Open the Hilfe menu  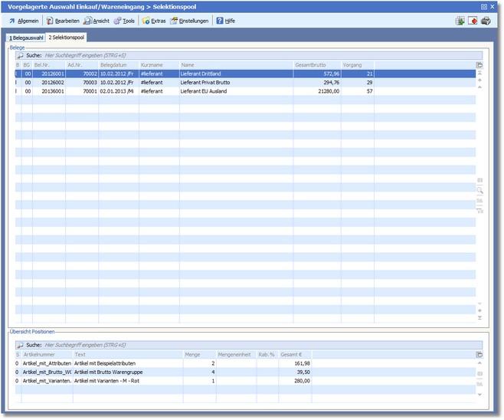click(225, 21)
